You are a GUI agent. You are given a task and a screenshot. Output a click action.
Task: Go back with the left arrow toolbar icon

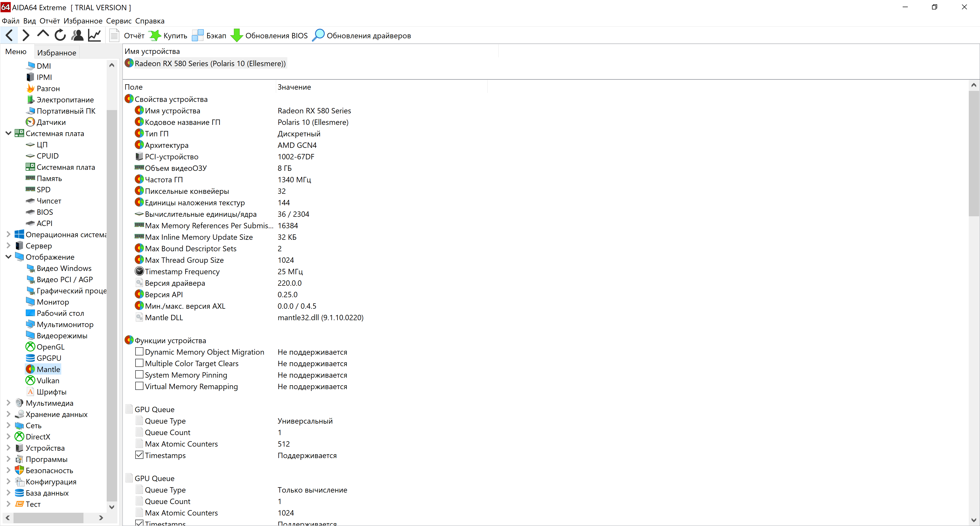pos(9,35)
